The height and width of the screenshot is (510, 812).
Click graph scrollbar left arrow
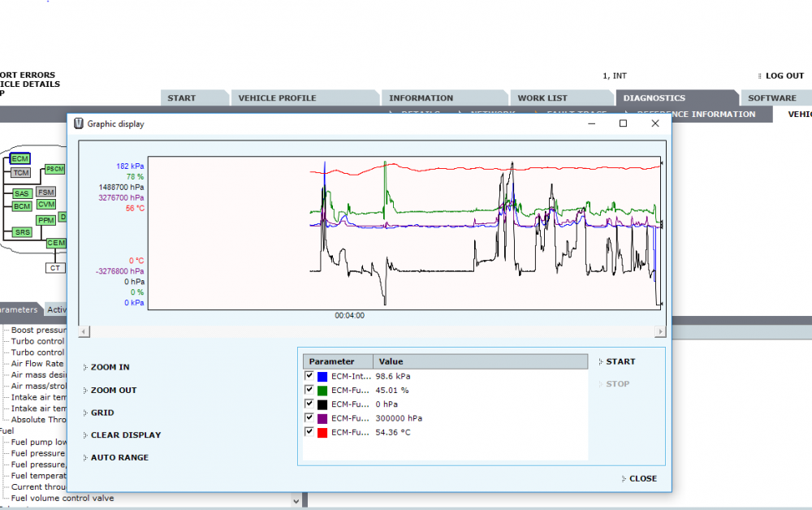tap(84, 331)
